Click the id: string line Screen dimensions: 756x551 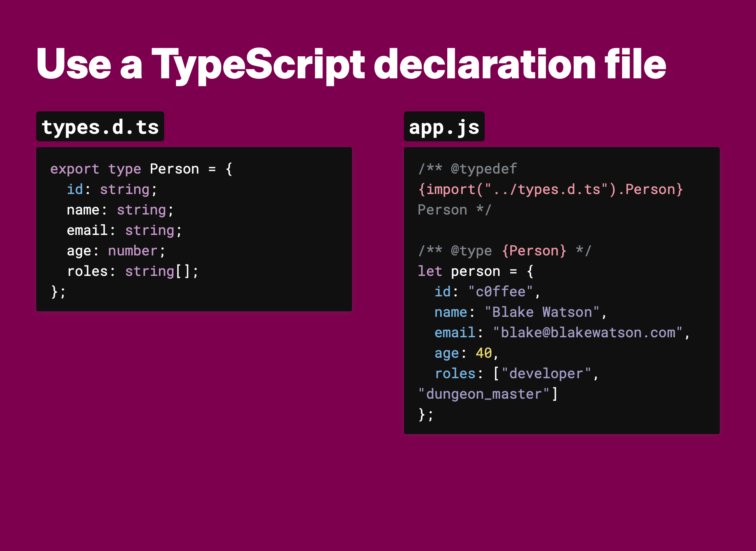coord(112,189)
